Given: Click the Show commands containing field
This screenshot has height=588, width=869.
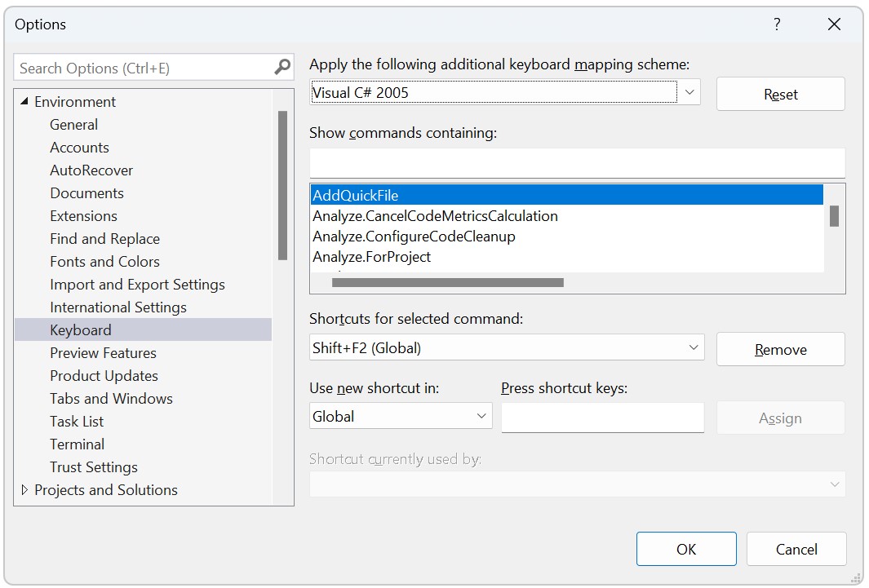Looking at the screenshot, I should click(x=577, y=163).
